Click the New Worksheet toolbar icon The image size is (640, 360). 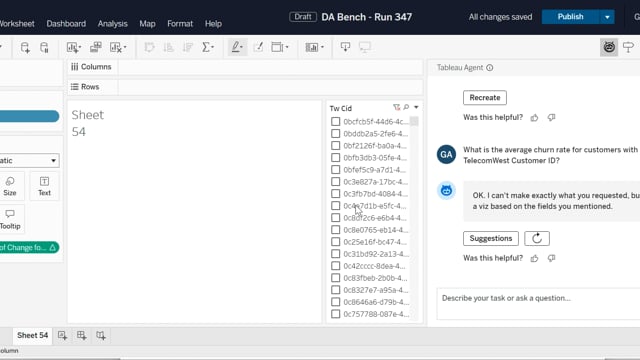(x=72, y=47)
